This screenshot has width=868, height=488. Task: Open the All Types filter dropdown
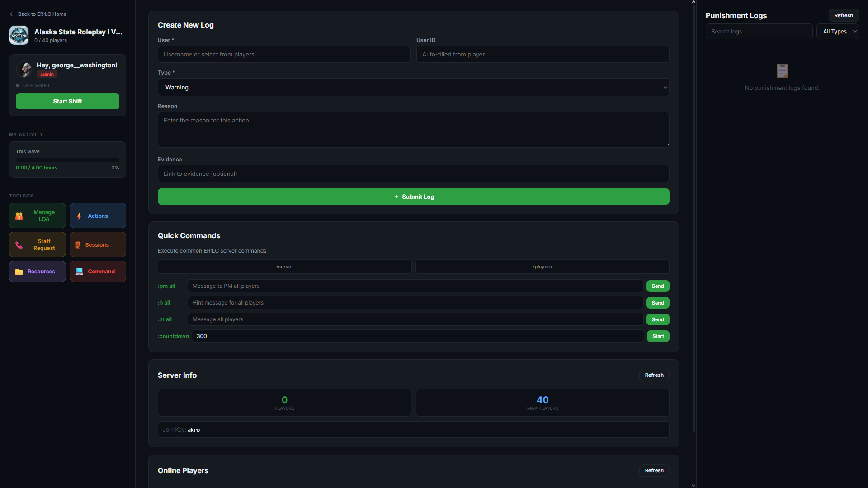coord(837,32)
